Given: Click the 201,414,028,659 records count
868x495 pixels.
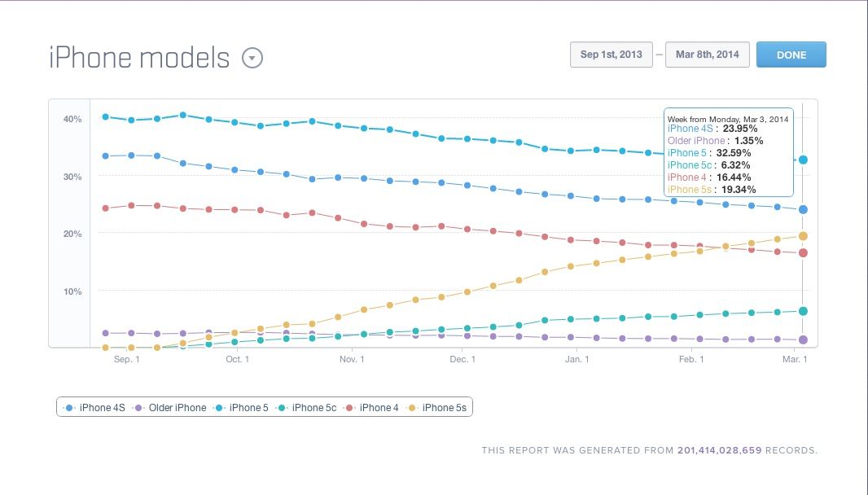Looking at the screenshot, I should pos(719,450).
